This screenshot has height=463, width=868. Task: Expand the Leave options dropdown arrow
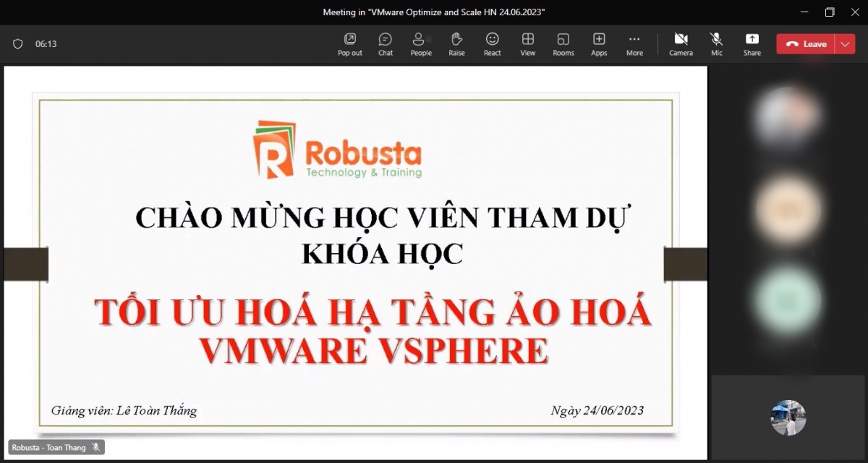click(x=845, y=44)
